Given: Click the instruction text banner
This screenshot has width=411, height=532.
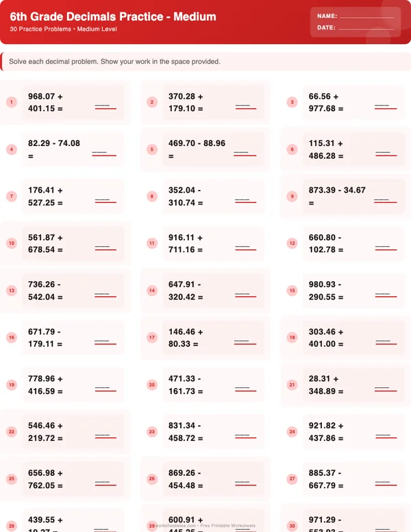Looking at the screenshot, I should (x=114, y=62).
